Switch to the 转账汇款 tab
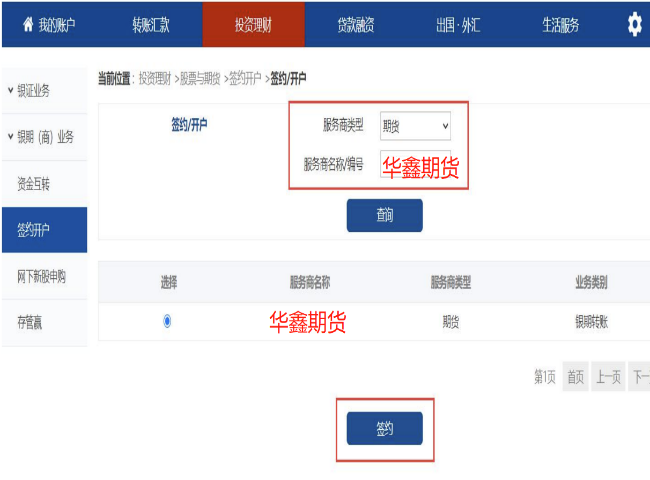 [151, 25]
